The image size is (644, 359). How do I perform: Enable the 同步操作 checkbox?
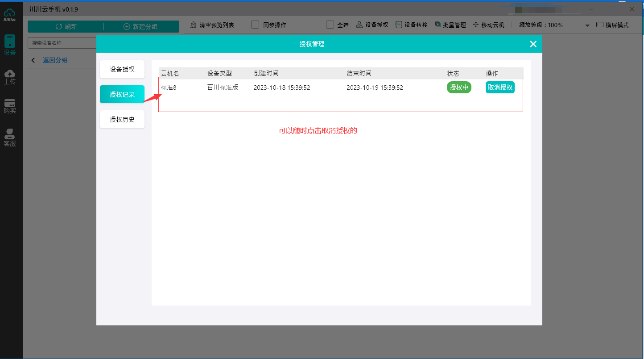[x=255, y=25]
